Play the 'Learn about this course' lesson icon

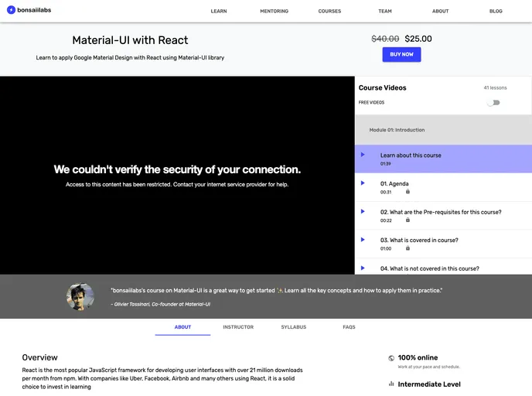[x=363, y=155]
